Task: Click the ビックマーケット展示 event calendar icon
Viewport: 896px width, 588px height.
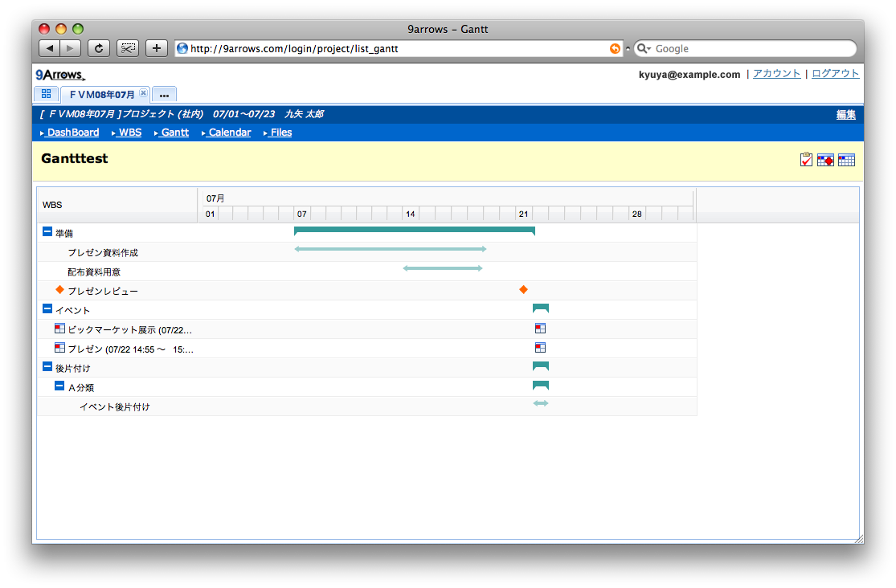Action: (59, 329)
